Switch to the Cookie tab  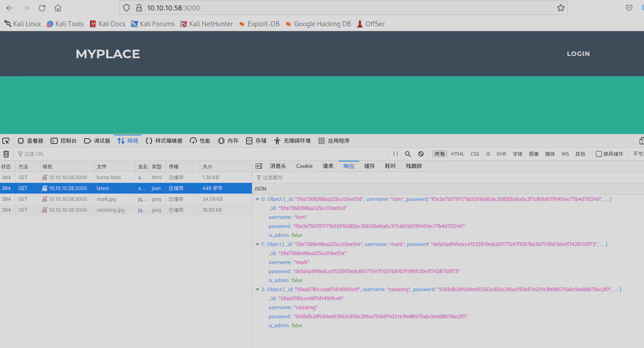pos(304,166)
